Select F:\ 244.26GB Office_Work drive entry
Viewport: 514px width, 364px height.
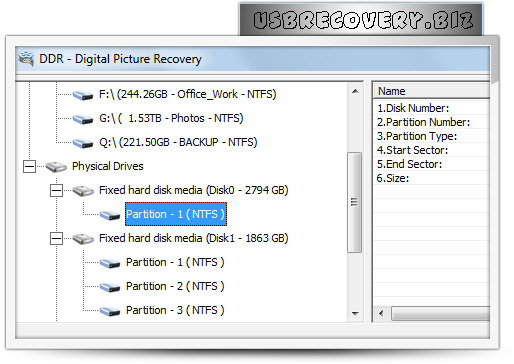[188, 94]
